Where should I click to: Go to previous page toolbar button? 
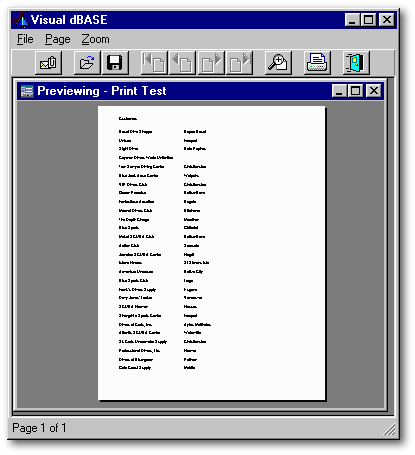tap(182, 63)
